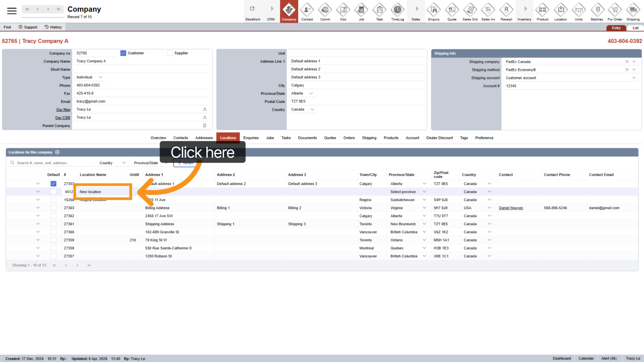Open the Daniel Nguyen contact link
Image resolution: width=644 pixels, height=362 pixels.
coord(511,208)
